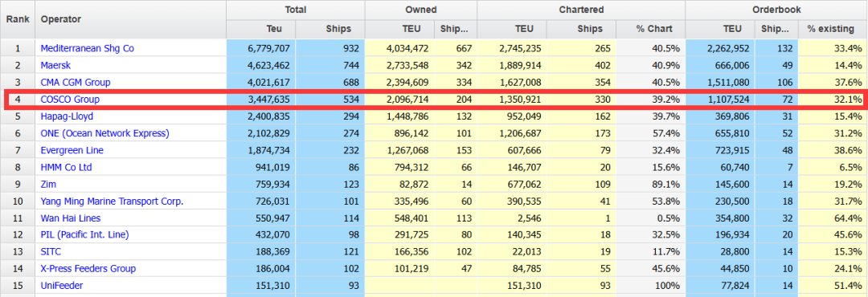The height and width of the screenshot is (297, 868).
Task: Open the X-Press Feeders Group link
Action: [x=88, y=269]
